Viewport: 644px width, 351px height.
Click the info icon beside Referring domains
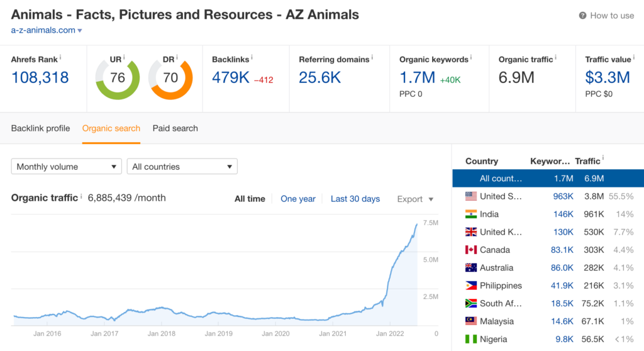coord(372,57)
